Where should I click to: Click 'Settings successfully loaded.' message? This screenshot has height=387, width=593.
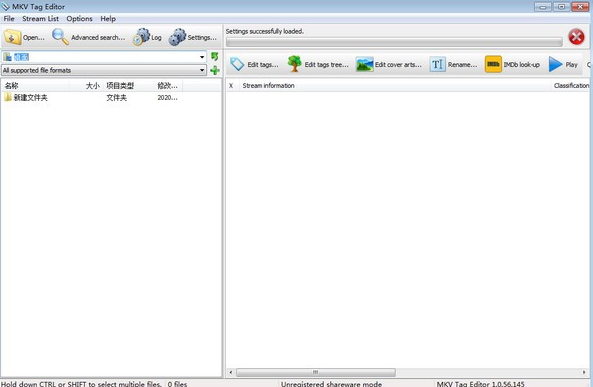265,31
